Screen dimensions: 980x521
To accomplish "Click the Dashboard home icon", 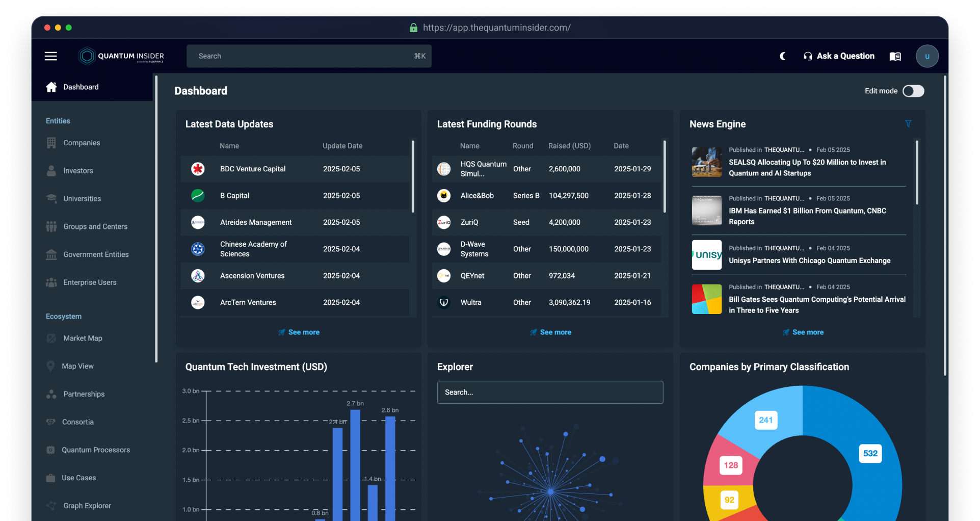I will (x=51, y=87).
